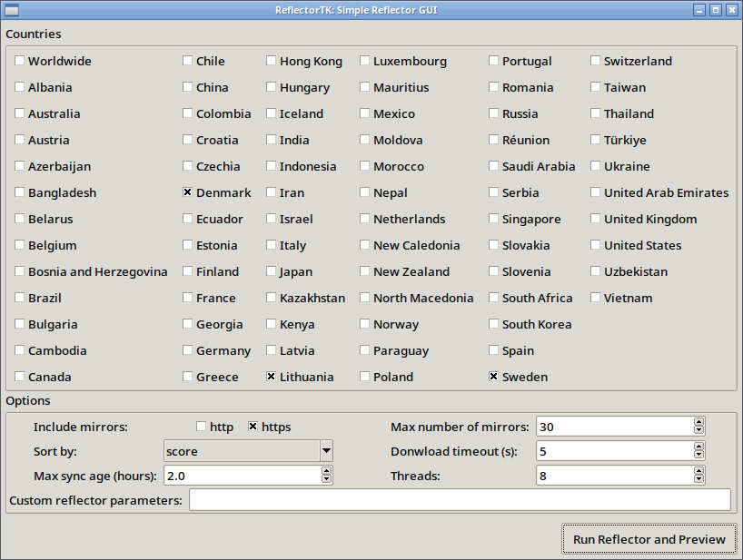Select the Germany checkbox
Image resolution: width=743 pixels, height=560 pixels.
188,351
